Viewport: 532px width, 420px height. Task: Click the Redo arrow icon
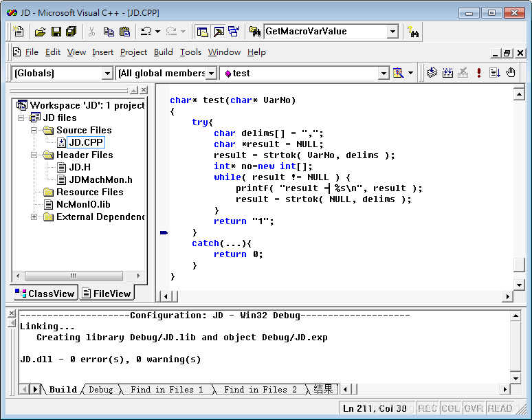(171, 32)
